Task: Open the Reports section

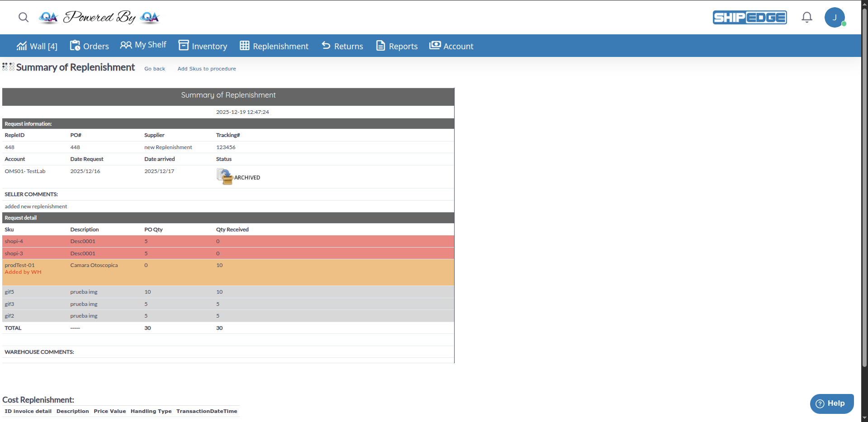Action: pos(397,46)
